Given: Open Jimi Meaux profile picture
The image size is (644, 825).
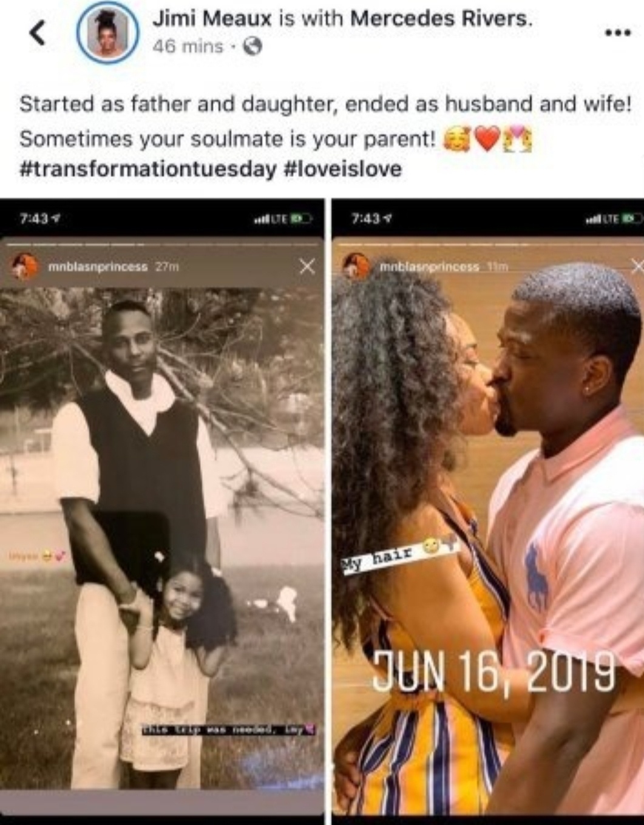Looking at the screenshot, I should [x=106, y=35].
